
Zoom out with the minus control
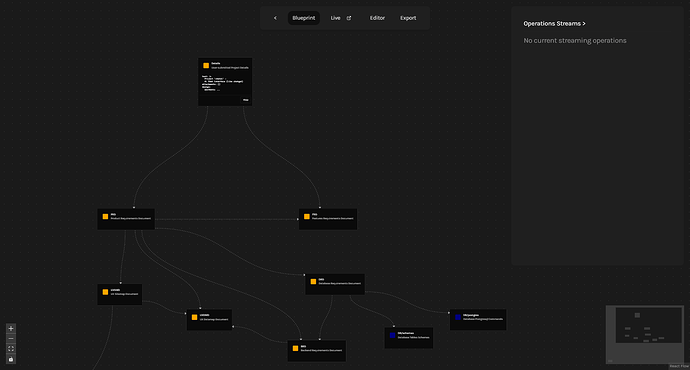11,338
